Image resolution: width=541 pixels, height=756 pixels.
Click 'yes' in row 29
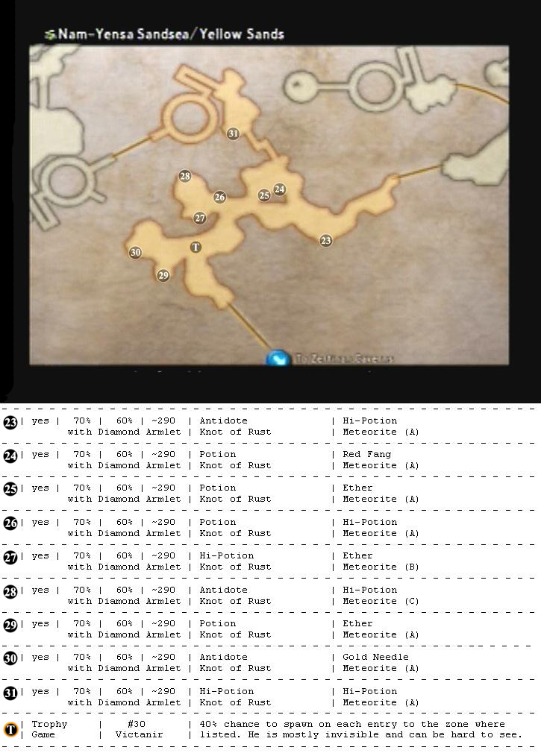(40, 623)
